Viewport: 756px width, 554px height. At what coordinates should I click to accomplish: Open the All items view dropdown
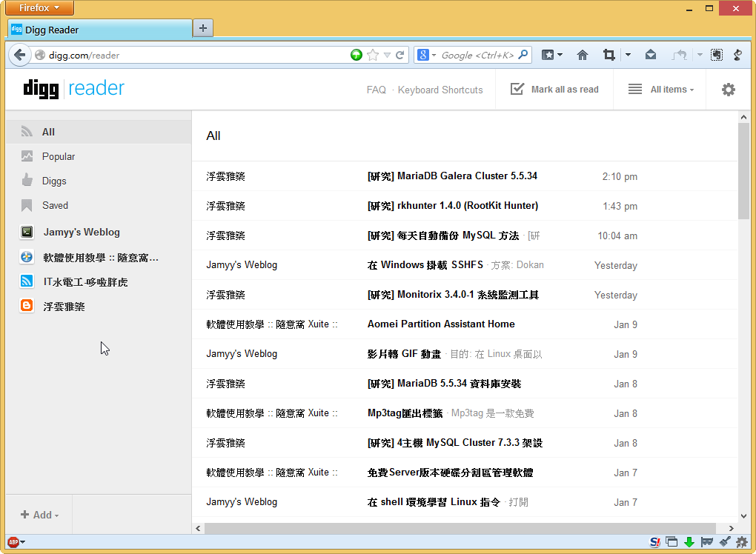[x=661, y=90]
